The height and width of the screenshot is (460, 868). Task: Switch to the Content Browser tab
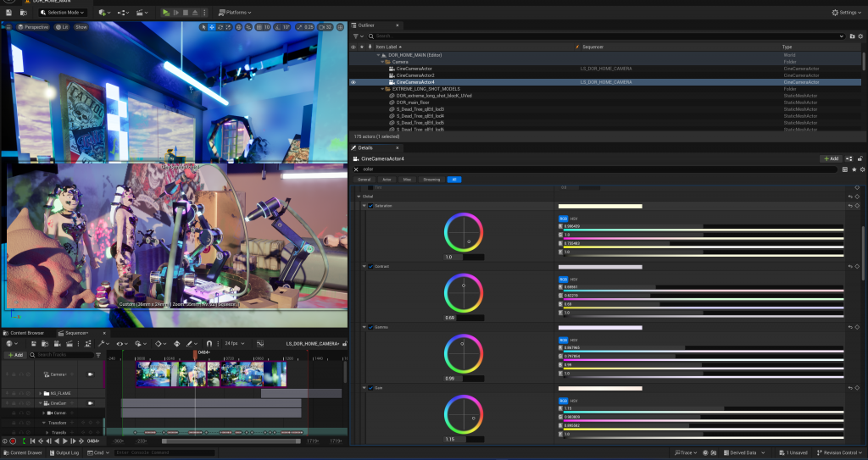(x=28, y=333)
